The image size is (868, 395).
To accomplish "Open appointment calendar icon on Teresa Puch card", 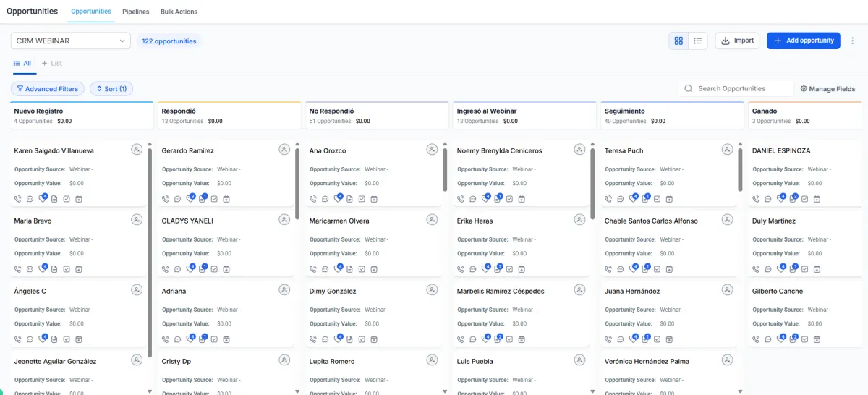I will 669,199.
